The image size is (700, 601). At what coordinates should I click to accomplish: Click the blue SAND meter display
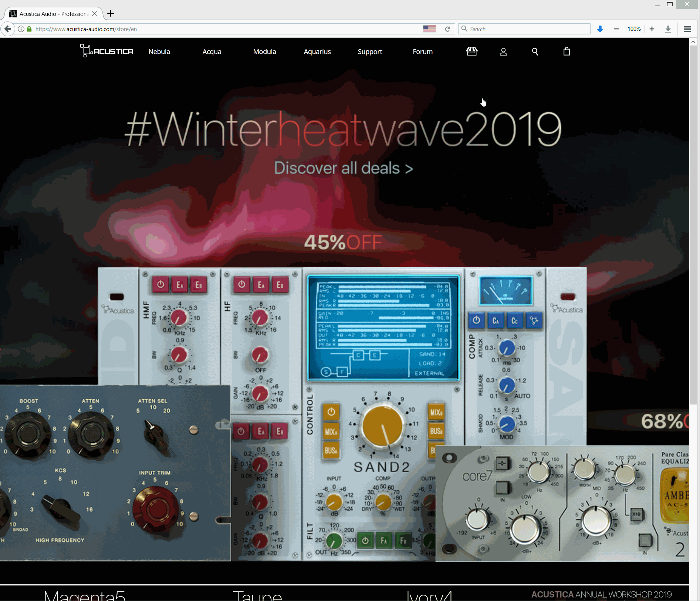tap(383, 328)
